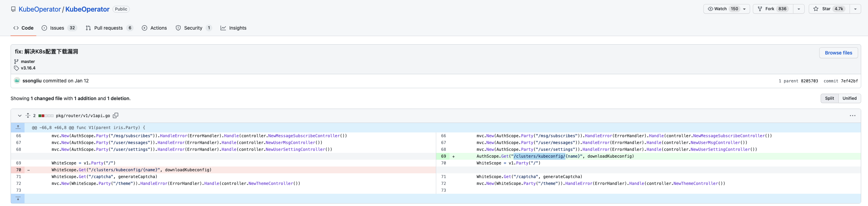The image size is (868, 206).
Task: Click the Issues circle icon in tab bar
Action: (x=44, y=28)
